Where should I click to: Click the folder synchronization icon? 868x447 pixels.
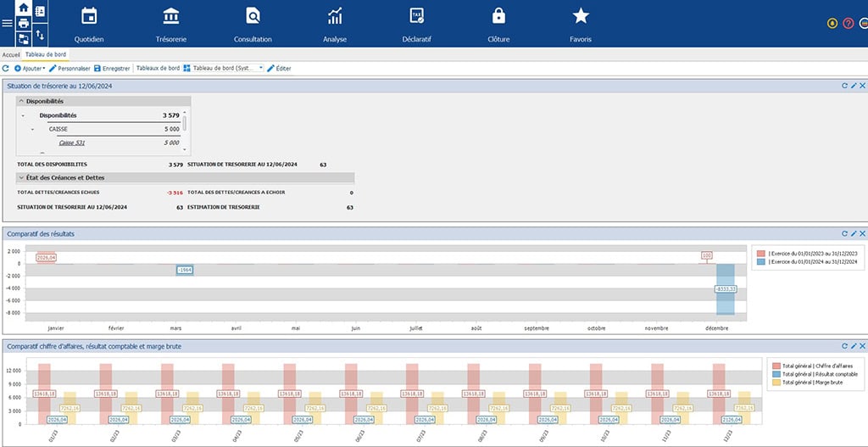tap(23, 39)
